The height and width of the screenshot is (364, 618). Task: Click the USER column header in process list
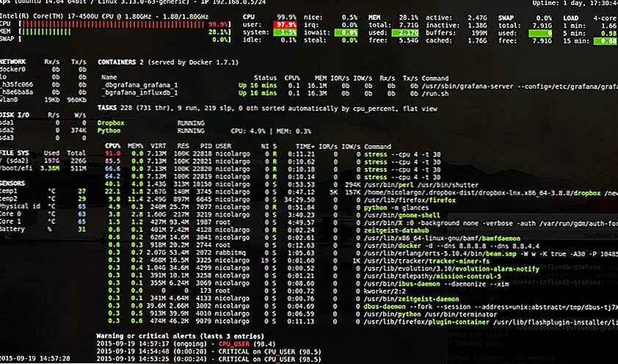click(223, 146)
